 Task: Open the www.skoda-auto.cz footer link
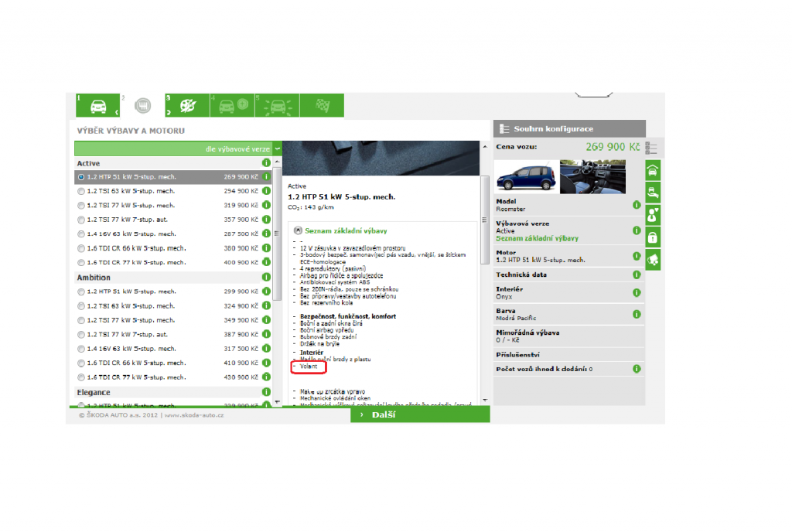(194, 415)
